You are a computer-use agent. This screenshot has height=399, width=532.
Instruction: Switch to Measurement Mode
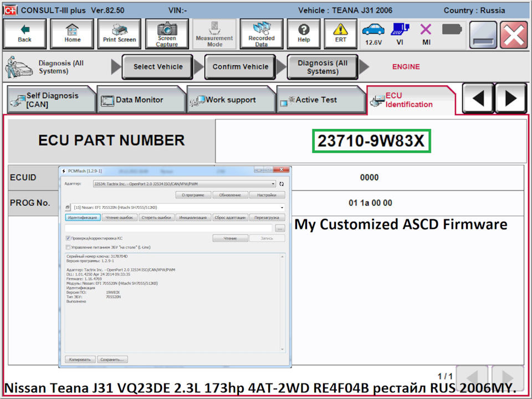(214, 34)
